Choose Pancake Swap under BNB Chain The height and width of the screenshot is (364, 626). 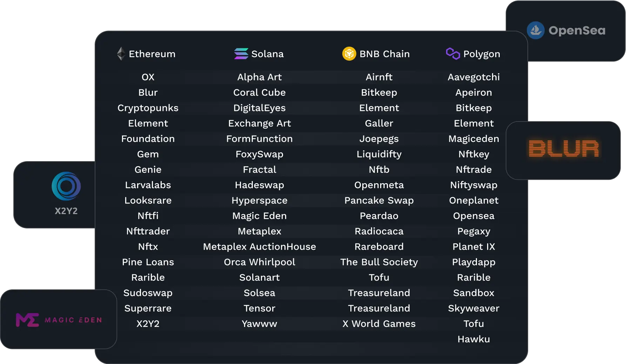pyautogui.click(x=379, y=200)
